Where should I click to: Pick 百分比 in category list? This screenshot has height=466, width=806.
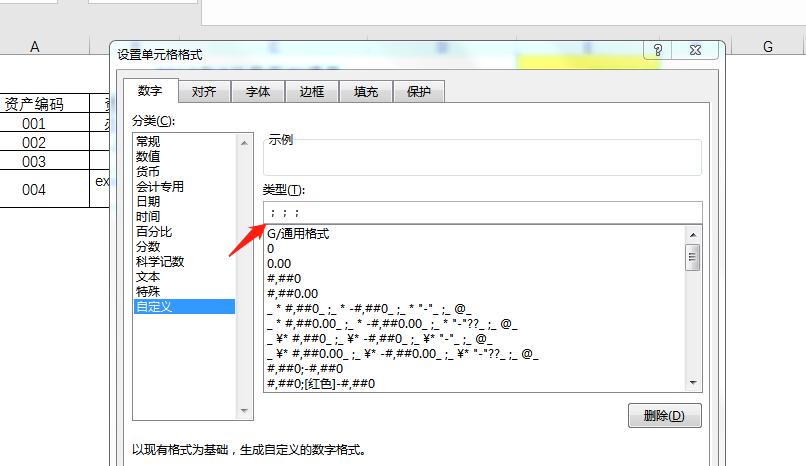[x=185, y=231]
